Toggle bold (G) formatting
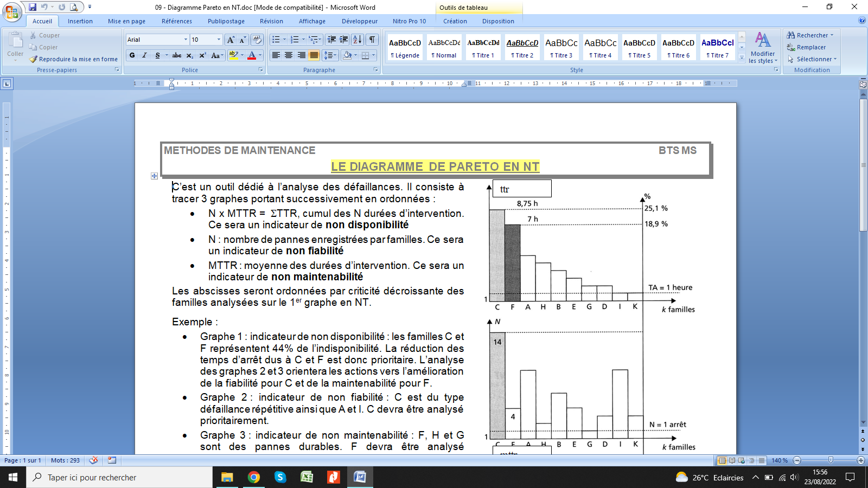Image resolution: width=868 pixels, height=488 pixels. [132, 55]
